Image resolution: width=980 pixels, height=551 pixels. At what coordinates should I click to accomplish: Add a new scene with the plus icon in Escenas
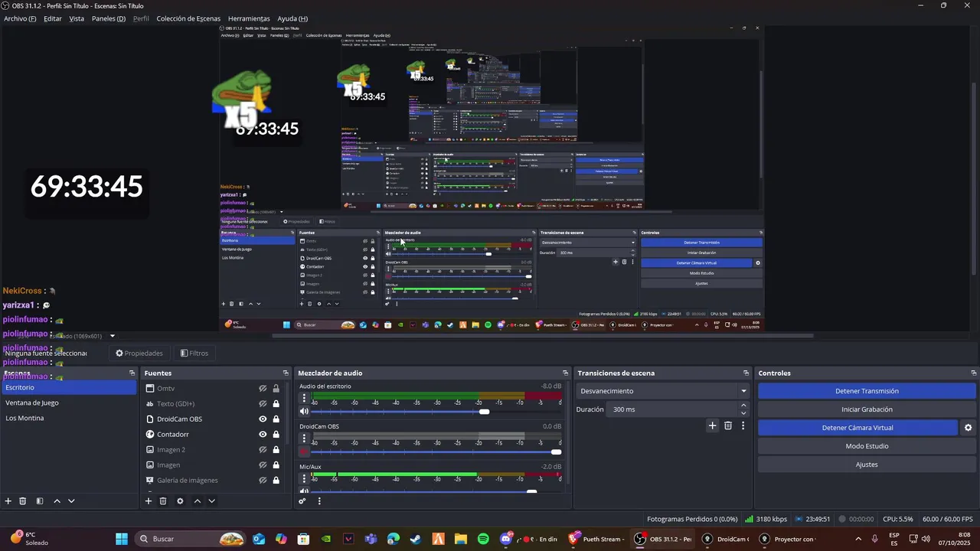8,501
